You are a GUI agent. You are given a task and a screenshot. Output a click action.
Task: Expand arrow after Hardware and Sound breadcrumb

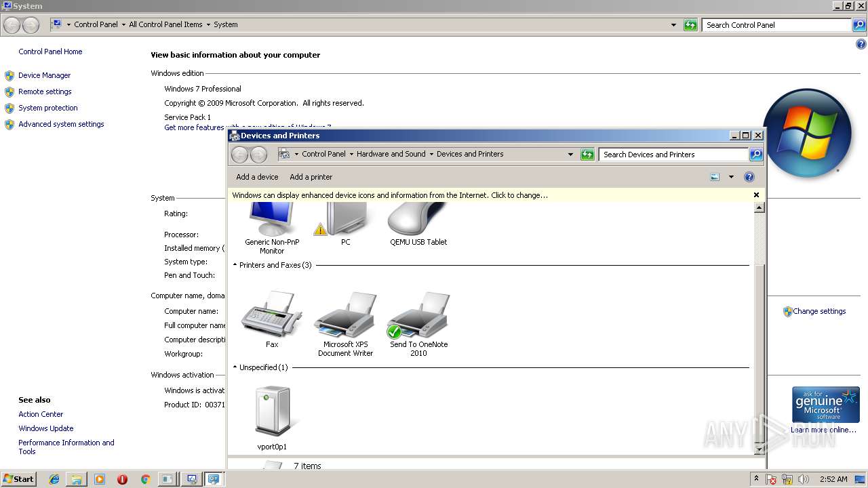[431, 154]
